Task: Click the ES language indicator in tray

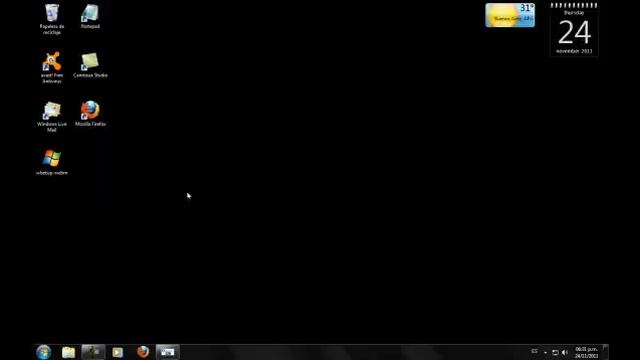Action: tap(534, 351)
